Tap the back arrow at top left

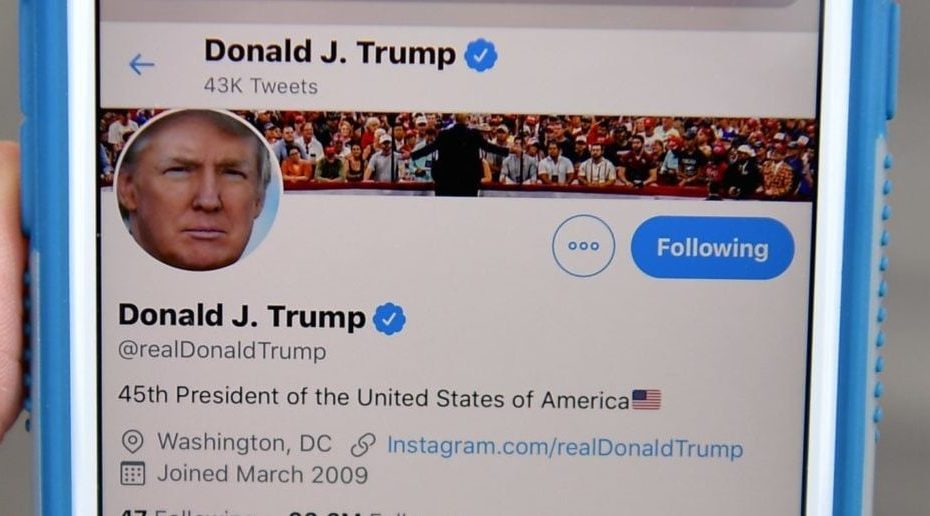point(142,64)
